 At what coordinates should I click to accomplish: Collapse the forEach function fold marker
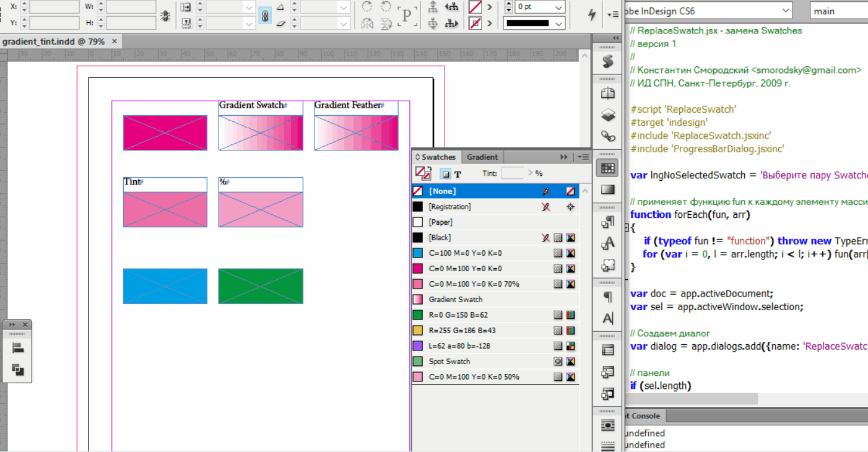point(626,228)
